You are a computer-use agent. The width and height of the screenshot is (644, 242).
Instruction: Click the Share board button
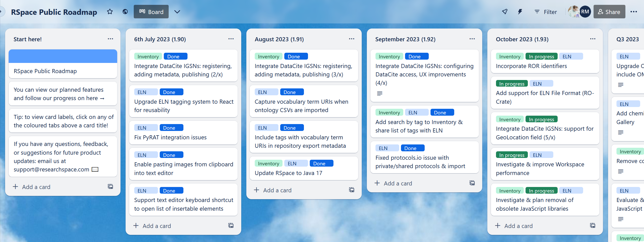click(609, 12)
